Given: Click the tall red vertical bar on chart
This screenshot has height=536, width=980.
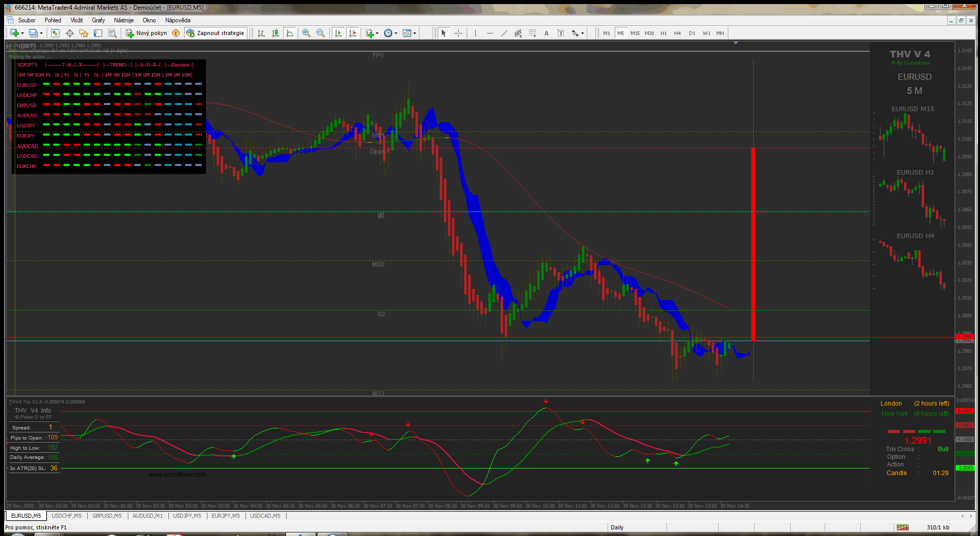Looking at the screenshot, I should 753,244.
